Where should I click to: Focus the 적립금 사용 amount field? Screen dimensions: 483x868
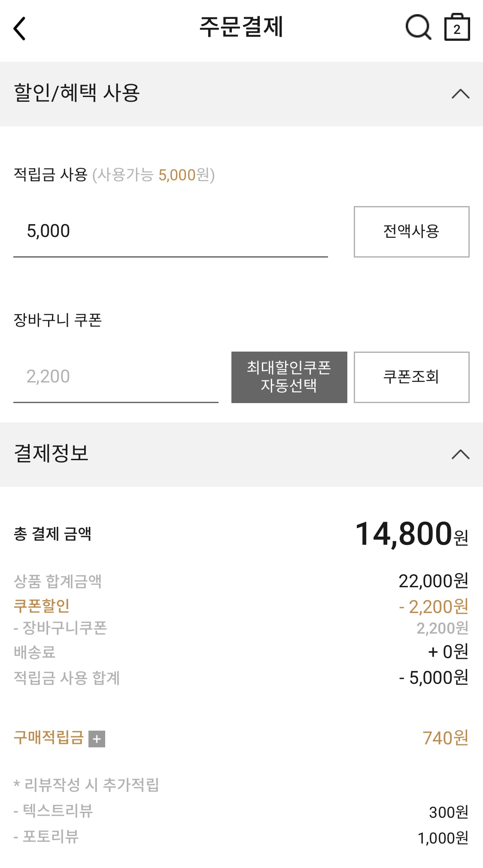pyautogui.click(x=170, y=231)
